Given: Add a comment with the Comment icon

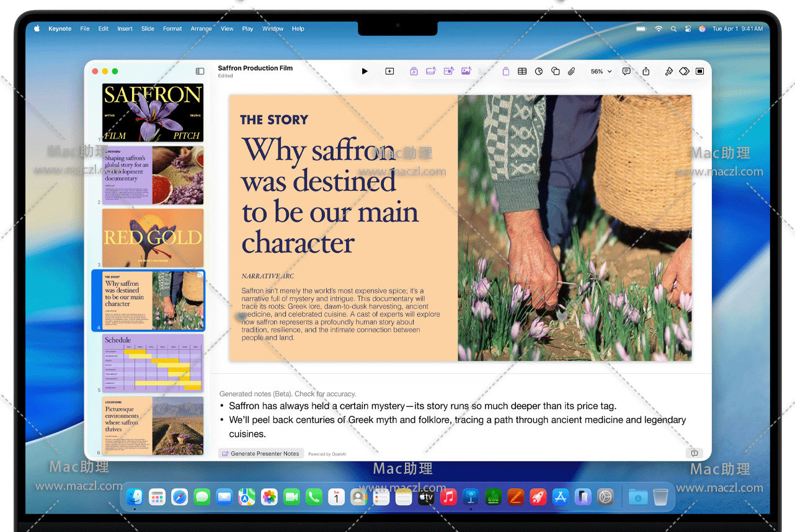Looking at the screenshot, I should pos(626,71).
